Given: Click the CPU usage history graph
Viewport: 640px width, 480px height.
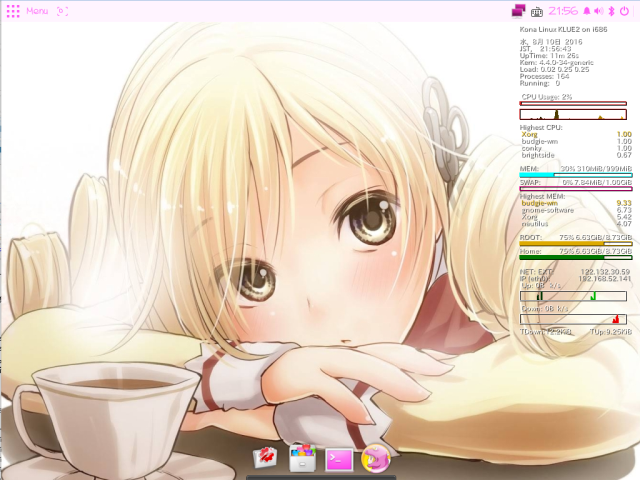Looking at the screenshot, I should (573, 114).
